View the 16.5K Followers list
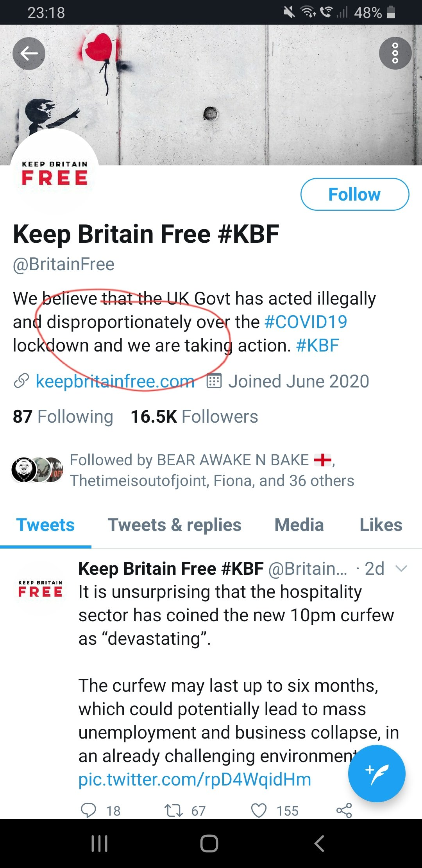Image resolution: width=422 pixels, height=868 pixels. [x=194, y=416]
